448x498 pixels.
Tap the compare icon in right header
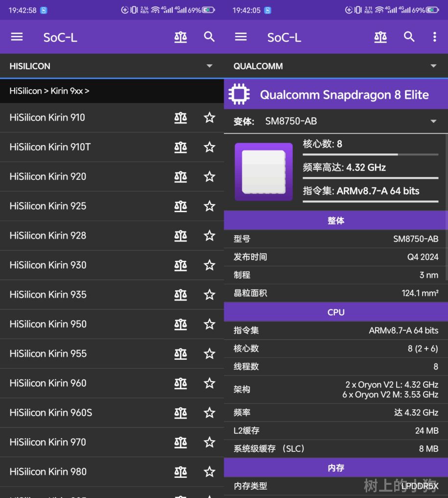click(380, 37)
